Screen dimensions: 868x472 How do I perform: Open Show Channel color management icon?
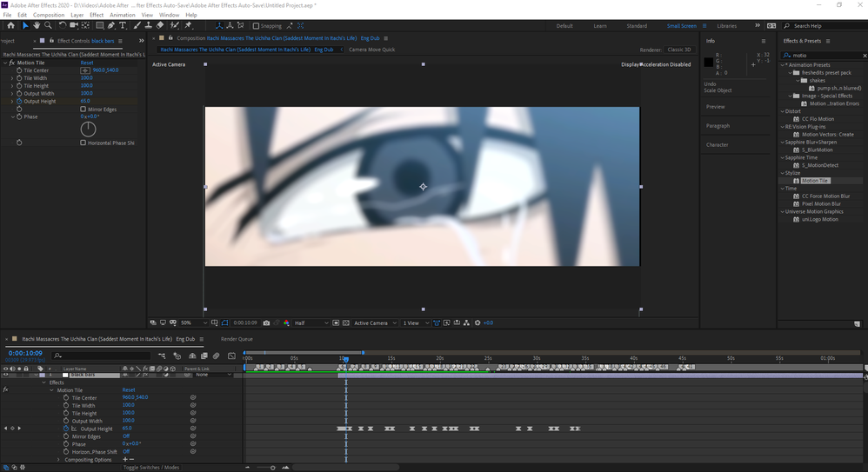coord(286,322)
